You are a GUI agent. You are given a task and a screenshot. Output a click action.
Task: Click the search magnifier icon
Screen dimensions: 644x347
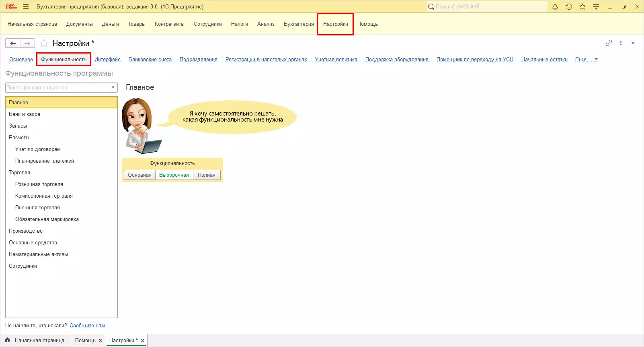click(x=431, y=6)
